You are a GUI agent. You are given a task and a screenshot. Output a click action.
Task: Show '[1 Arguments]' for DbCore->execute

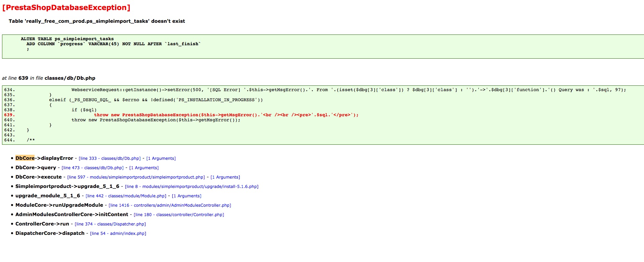click(225, 177)
